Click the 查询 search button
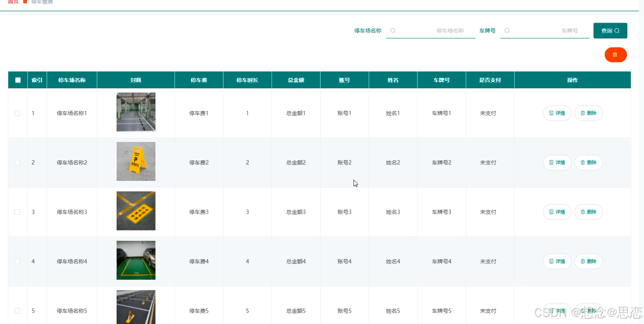The width and height of the screenshot is (644, 324). pyautogui.click(x=610, y=31)
